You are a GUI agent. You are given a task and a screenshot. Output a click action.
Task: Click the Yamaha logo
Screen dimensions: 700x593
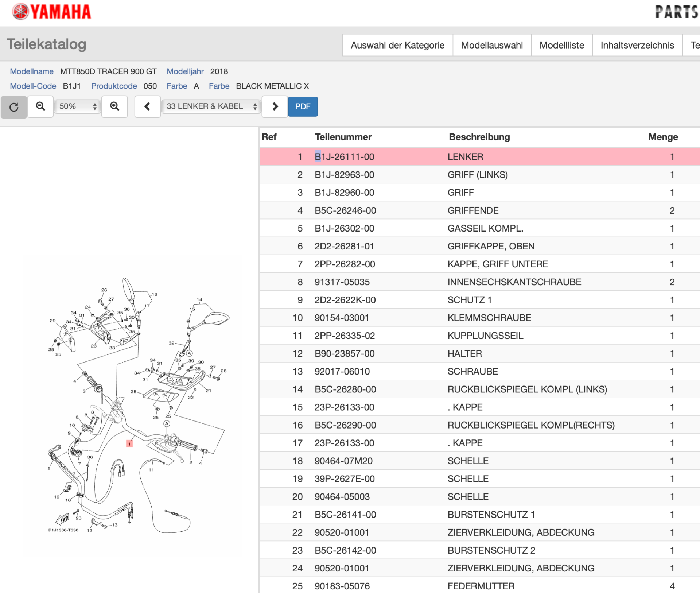tap(51, 12)
